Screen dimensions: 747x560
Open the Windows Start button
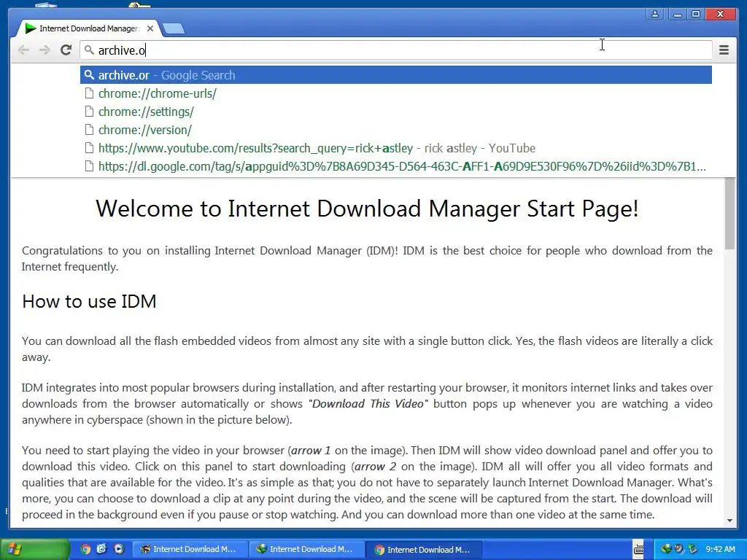coord(34,549)
